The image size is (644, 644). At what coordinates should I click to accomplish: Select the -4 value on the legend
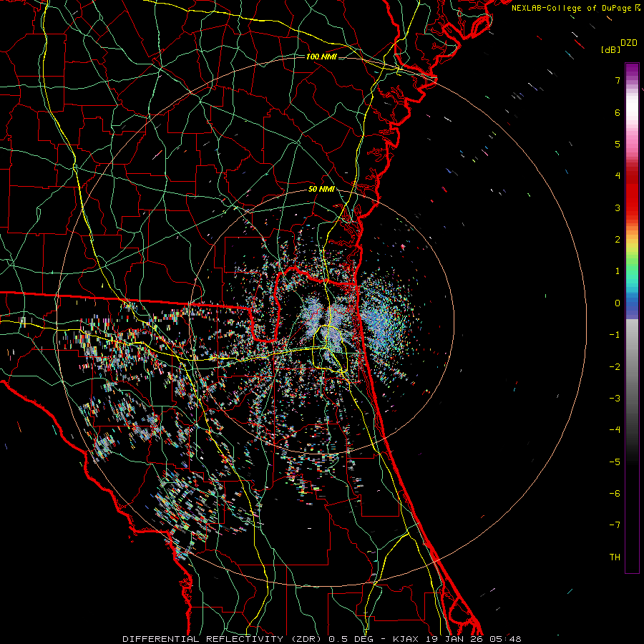(x=615, y=429)
